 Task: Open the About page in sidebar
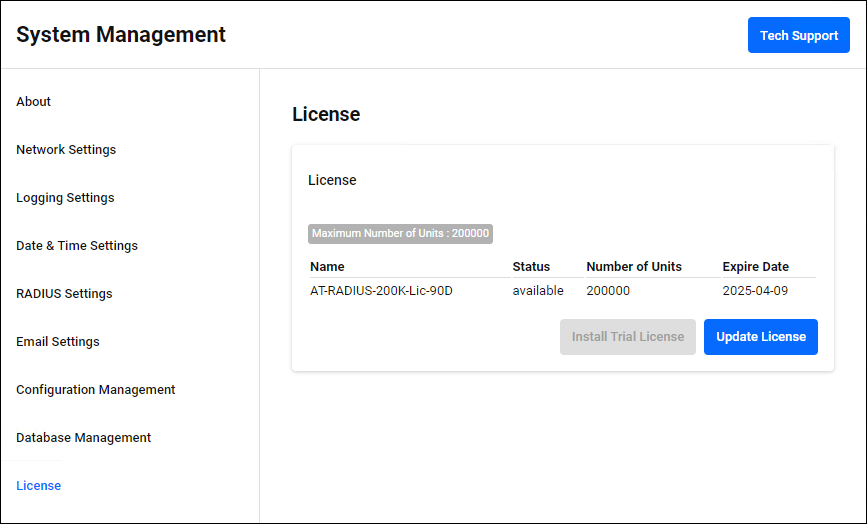click(34, 102)
